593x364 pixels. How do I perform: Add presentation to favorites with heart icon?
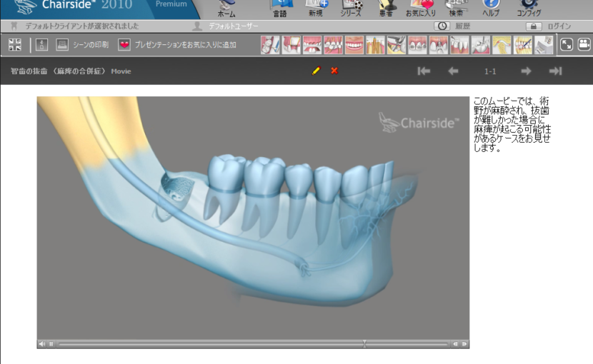pyautogui.click(x=124, y=45)
